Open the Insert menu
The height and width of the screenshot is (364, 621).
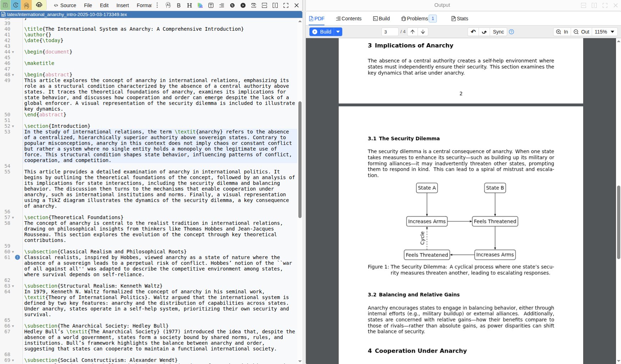click(x=122, y=5)
